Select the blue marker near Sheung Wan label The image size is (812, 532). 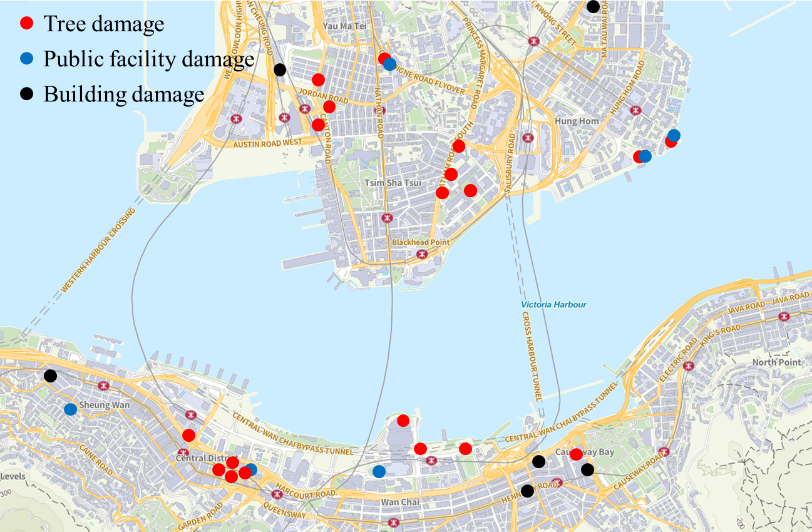[70, 409]
